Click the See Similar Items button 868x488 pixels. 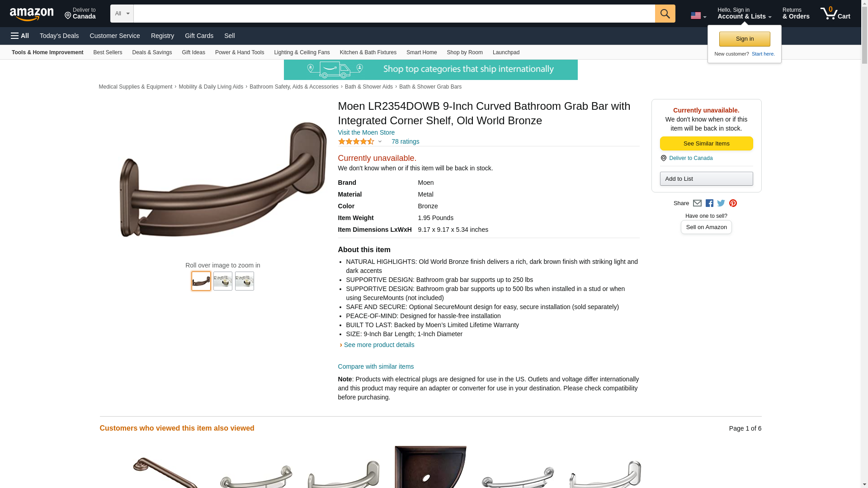pyautogui.click(x=706, y=144)
